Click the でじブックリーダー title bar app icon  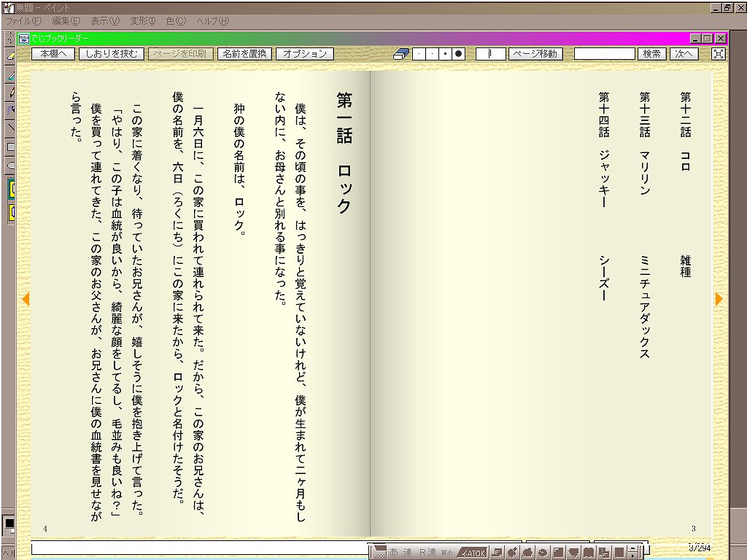pyautogui.click(x=24, y=39)
